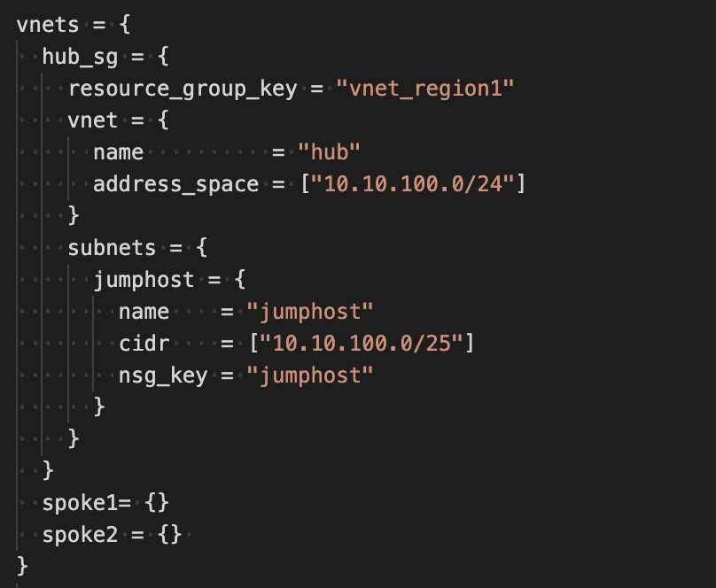Click the cidr attribute name
The image size is (716, 588).
click(144, 344)
